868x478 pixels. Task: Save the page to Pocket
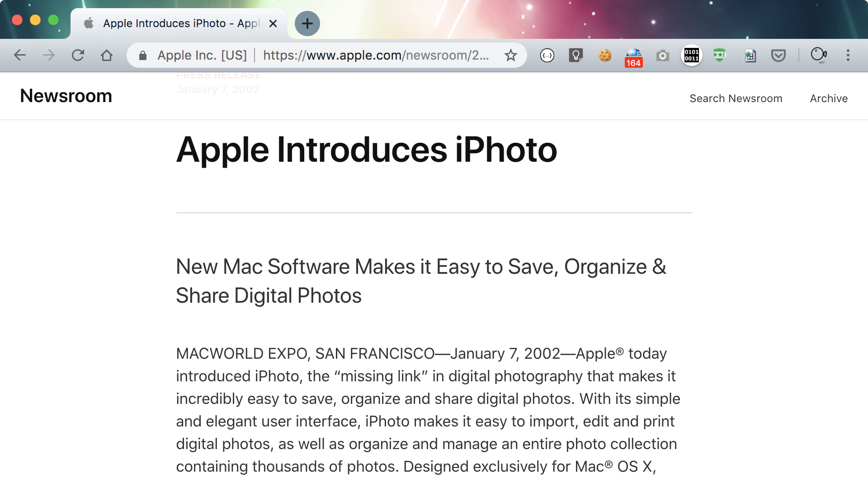pyautogui.click(x=778, y=56)
